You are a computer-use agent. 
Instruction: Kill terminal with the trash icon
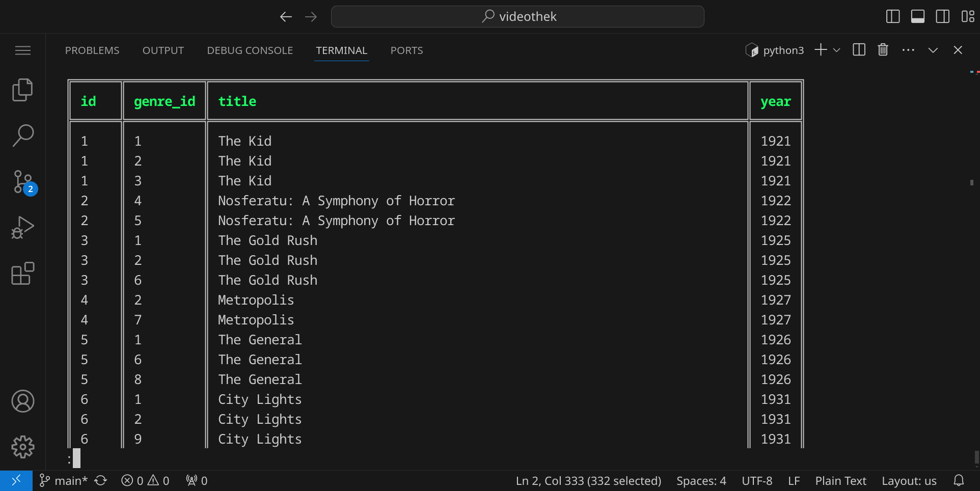[x=883, y=50]
